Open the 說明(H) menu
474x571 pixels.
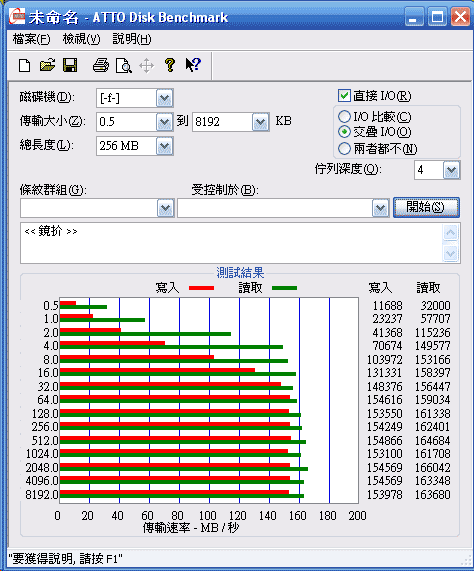pyautogui.click(x=132, y=39)
